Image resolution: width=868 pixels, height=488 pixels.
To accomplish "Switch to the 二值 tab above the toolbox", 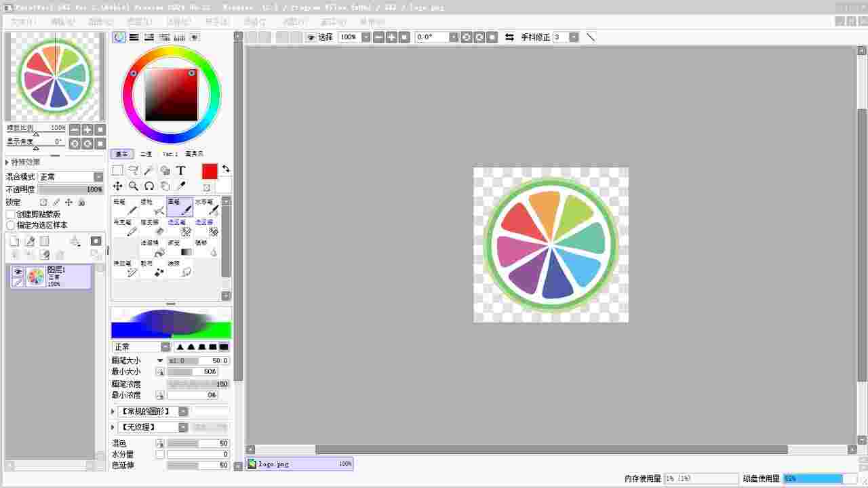I will coord(145,154).
